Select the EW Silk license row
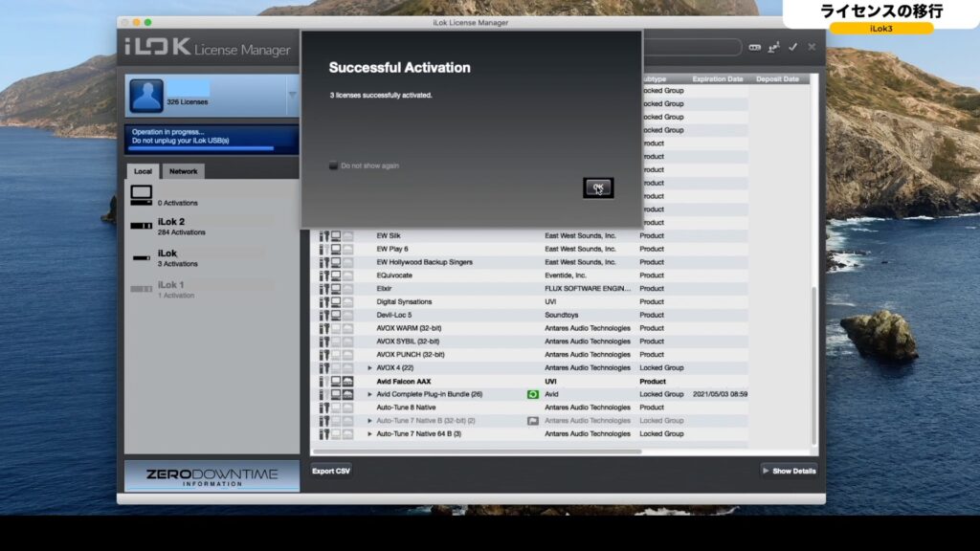 [530, 235]
